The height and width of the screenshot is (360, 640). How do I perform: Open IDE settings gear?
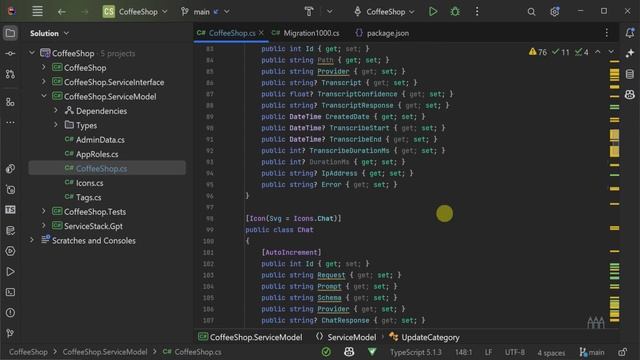tap(554, 12)
